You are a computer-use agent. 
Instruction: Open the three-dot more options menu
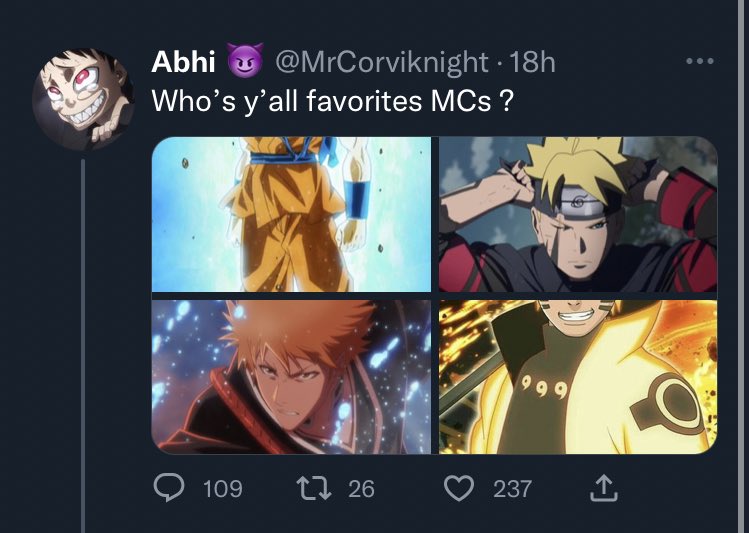click(x=699, y=61)
